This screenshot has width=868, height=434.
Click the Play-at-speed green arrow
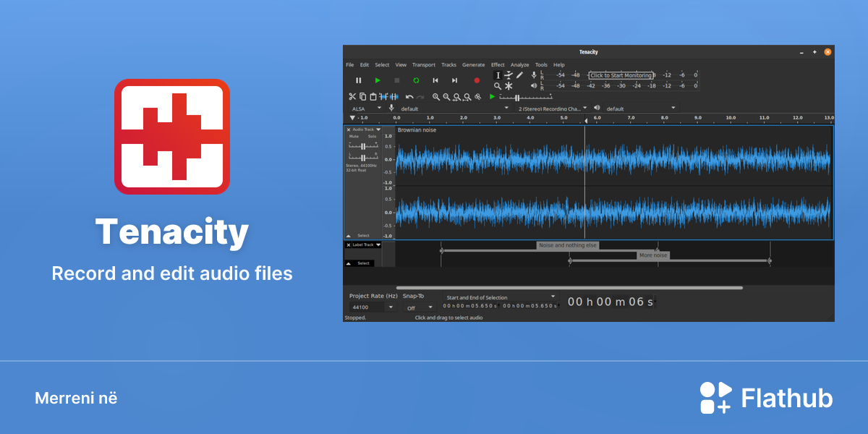(493, 96)
